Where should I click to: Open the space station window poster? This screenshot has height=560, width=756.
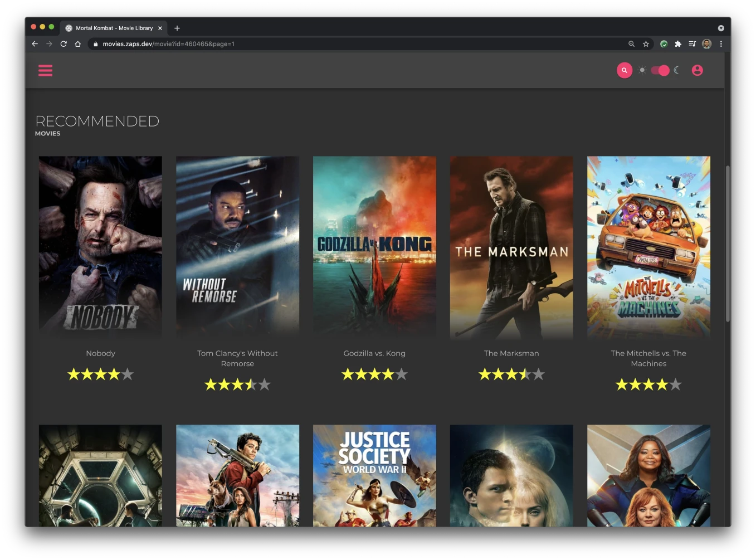click(100, 476)
